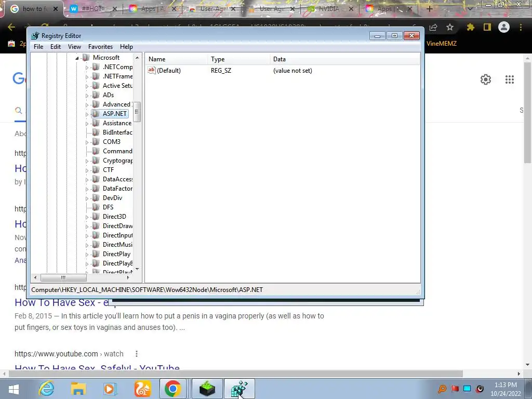Collapse the Microsoft registry key
Image resolution: width=532 pixels, height=399 pixels.
[77, 58]
